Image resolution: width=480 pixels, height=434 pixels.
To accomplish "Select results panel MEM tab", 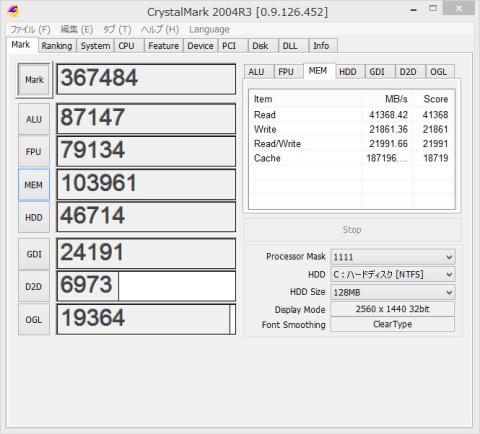I will point(318,71).
